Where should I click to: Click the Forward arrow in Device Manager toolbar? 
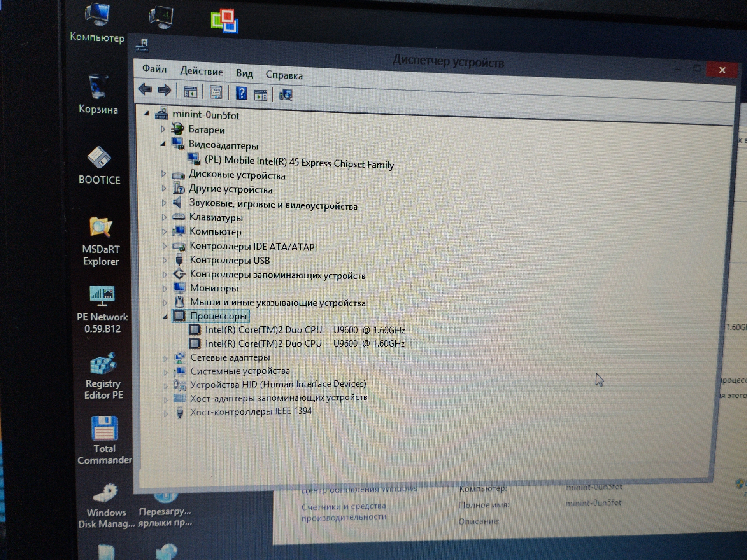tap(164, 90)
